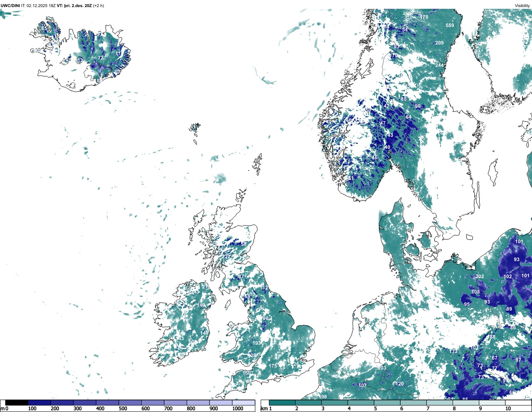
Task: Click the '140' value in eastern Ireland
Action: [204, 333]
